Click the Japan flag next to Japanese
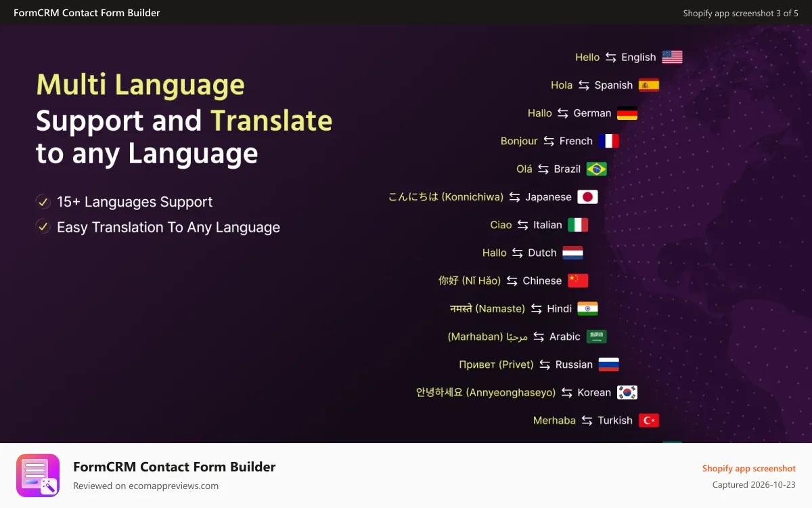This screenshot has height=508, width=812. (588, 197)
